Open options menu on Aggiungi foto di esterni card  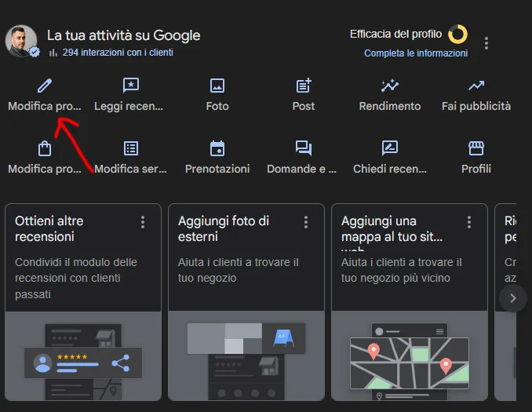click(306, 222)
